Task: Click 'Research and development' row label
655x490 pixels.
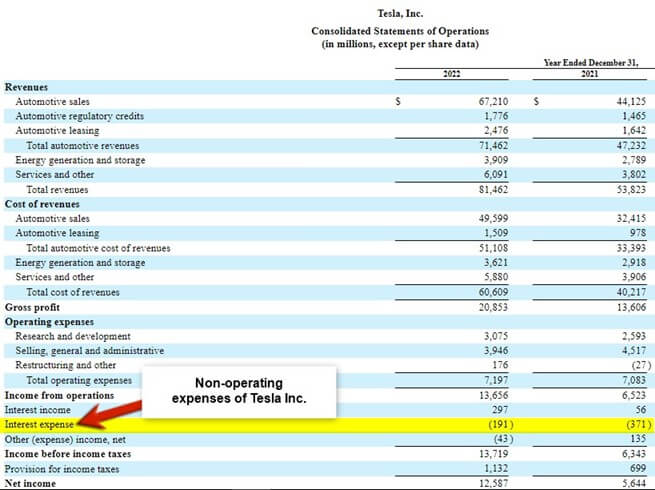Action: click(x=73, y=336)
